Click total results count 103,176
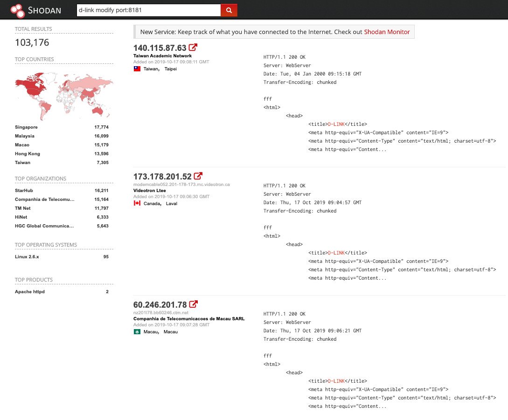Screen dimensions: 508x420 pyautogui.click(x=32, y=42)
